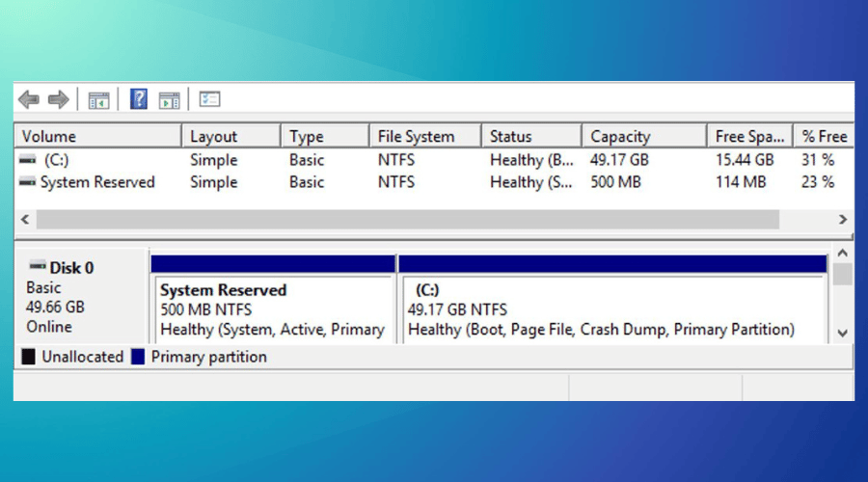Viewport: 868px width, 482px height.
Task: Click the Back arrow toolbar icon
Action: pyautogui.click(x=29, y=99)
